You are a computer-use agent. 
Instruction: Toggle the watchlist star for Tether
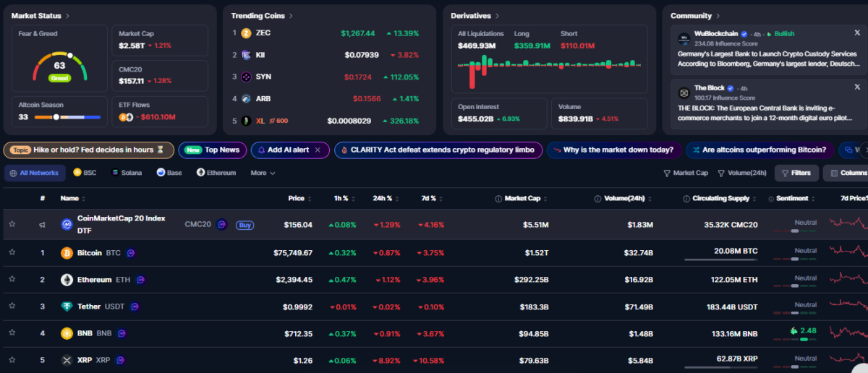pyautogui.click(x=12, y=306)
